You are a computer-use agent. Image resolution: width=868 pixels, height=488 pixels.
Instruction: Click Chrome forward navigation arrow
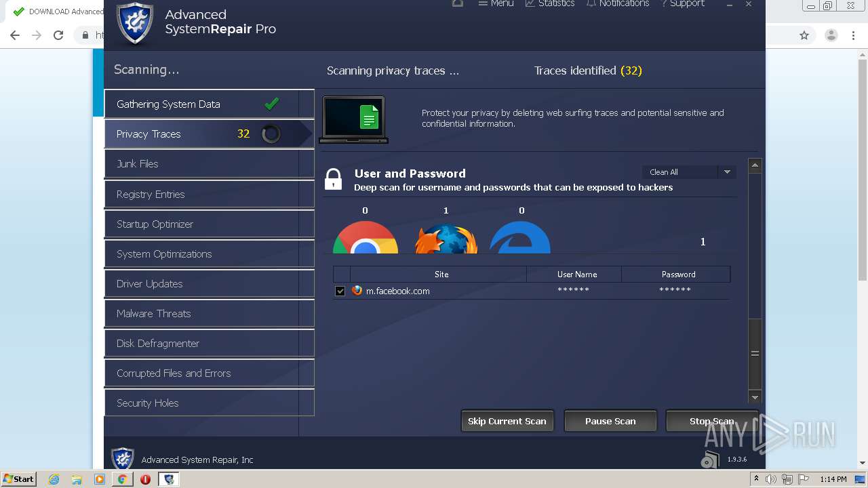coord(37,35)
